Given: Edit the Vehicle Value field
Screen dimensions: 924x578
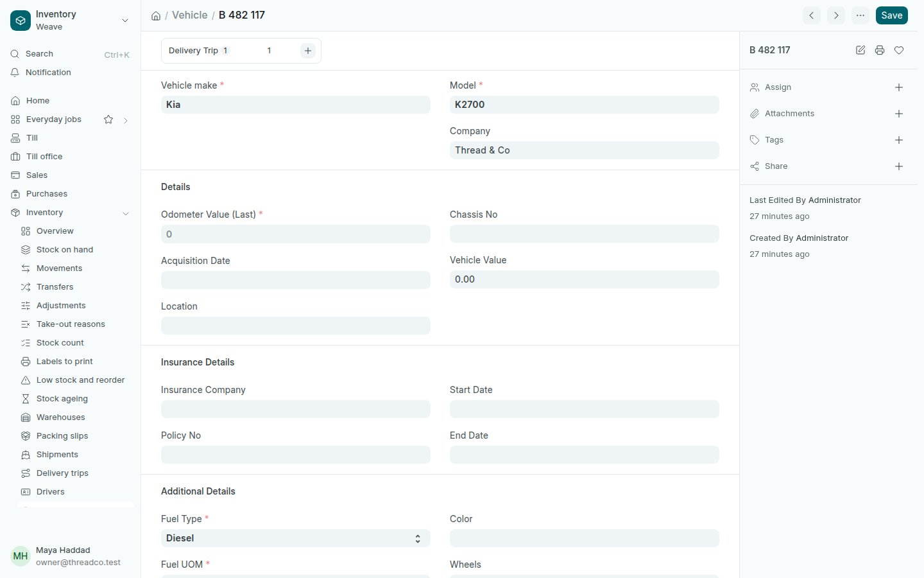Looking at the screenshot, I should [x=585, y=279].
